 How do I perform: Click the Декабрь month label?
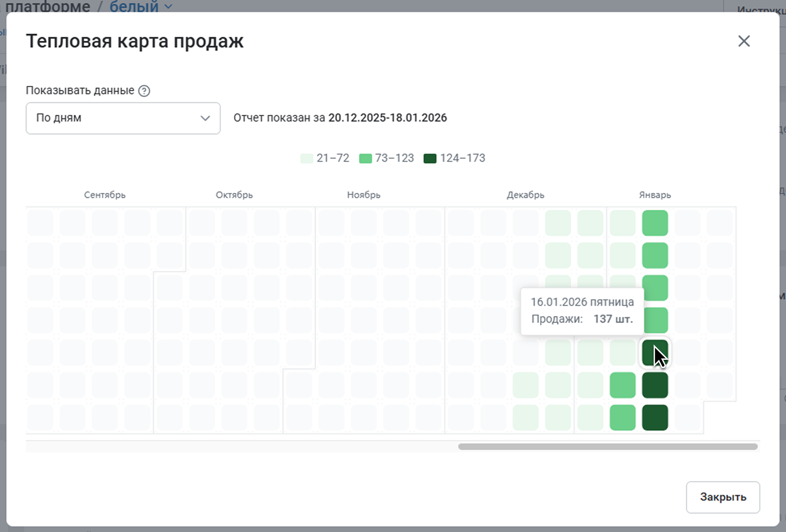(525, 195)
